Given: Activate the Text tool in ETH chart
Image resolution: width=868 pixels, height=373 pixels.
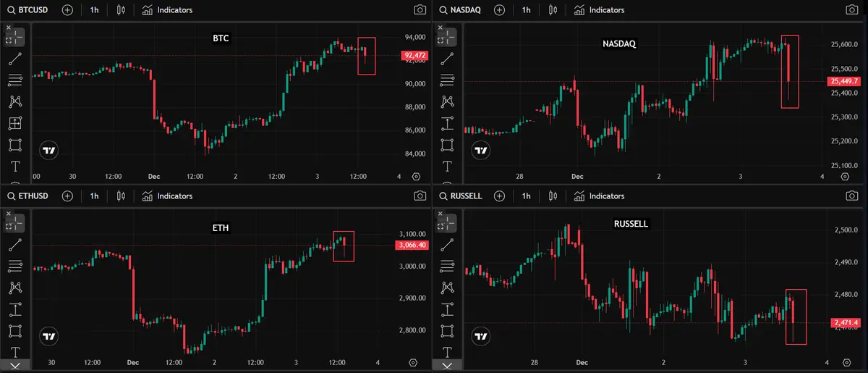Looking at the screenshot, I should pyautogui.click(x=16, y=352).
